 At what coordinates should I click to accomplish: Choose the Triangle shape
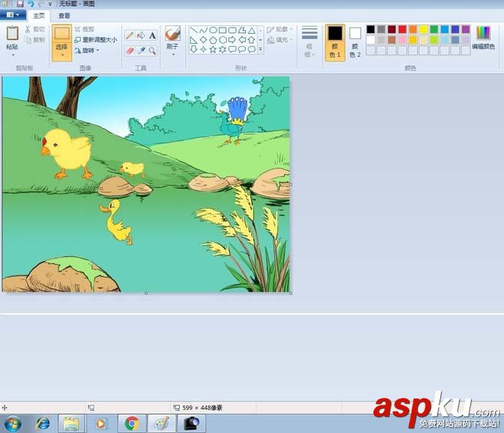click(x=252, y=30)
